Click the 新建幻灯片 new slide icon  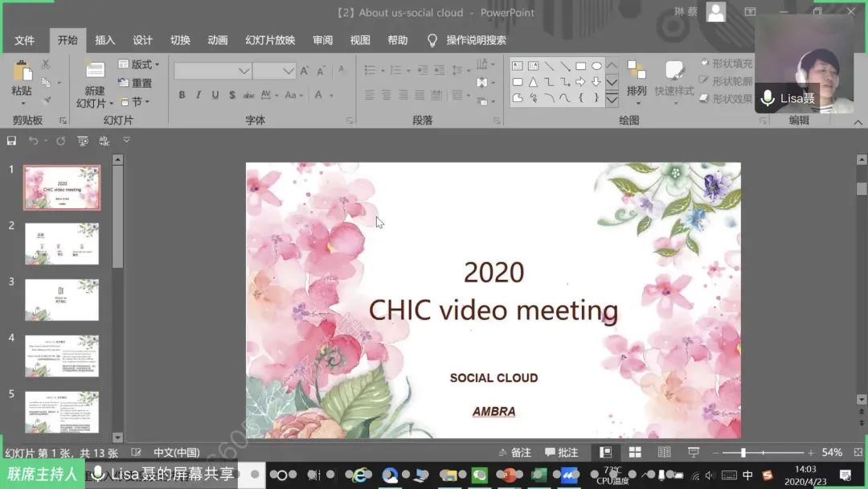[x=95, y=70]
